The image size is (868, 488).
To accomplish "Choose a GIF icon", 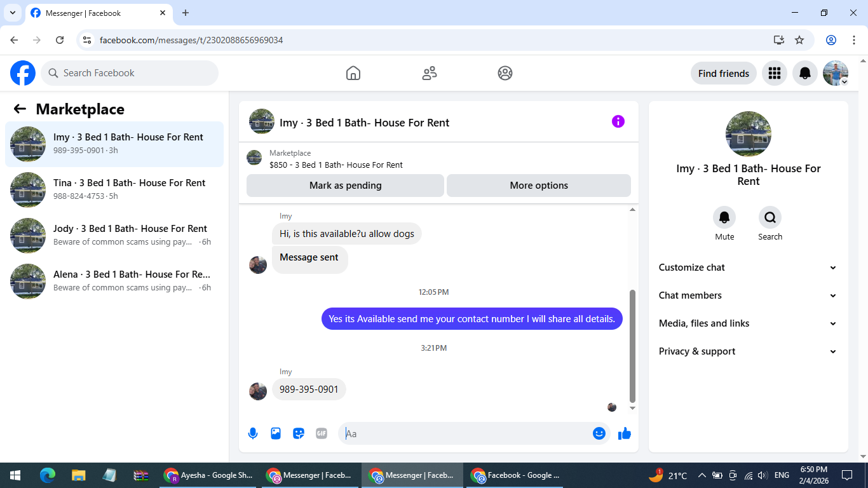I will [x=322, y=433].
